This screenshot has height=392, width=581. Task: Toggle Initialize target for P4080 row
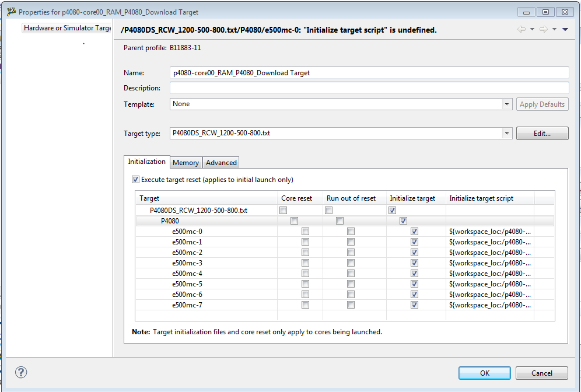[403, 221]
